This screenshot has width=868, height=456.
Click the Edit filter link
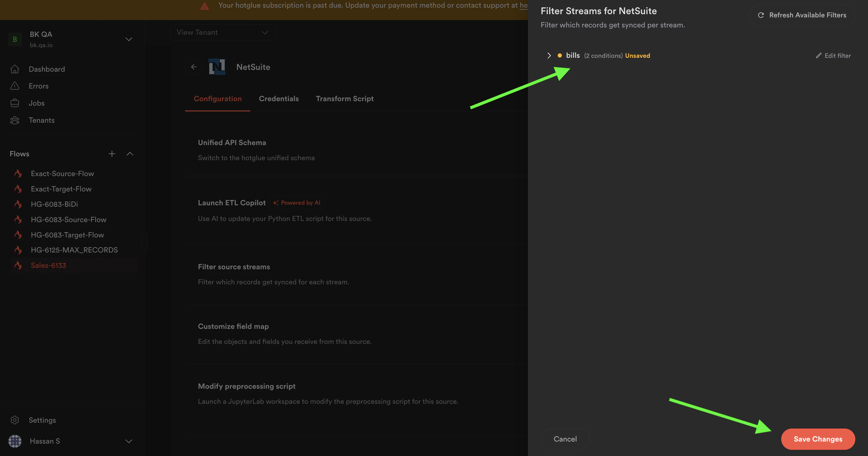tap(833, 55)
